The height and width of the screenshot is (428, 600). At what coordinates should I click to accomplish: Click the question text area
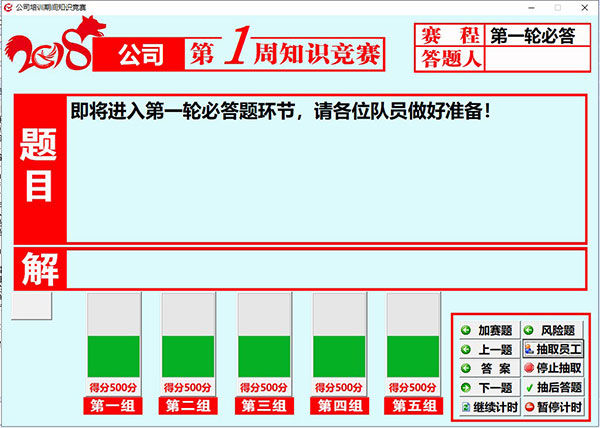pyautogui.click(x=326, y=169)
